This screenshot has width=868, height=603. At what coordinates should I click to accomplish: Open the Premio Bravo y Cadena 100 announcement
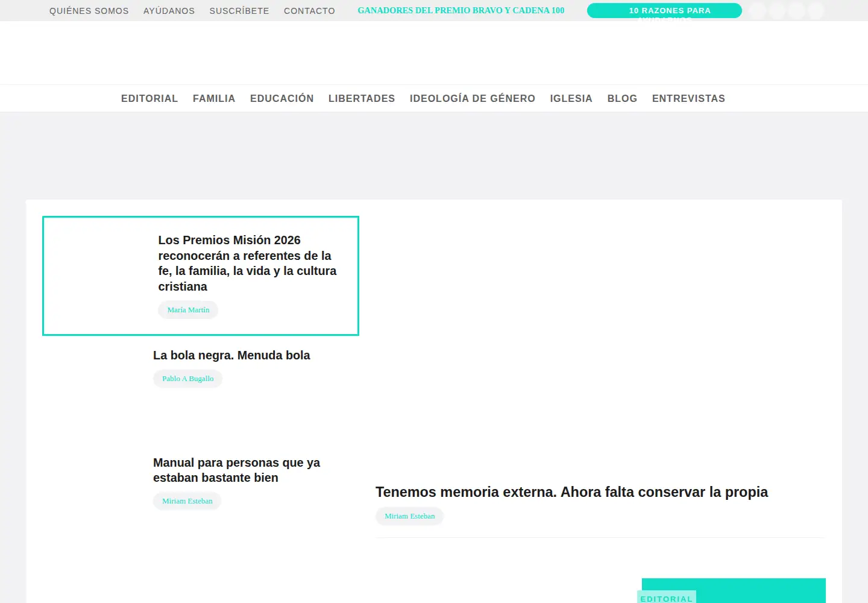click(x=461, y=10)
